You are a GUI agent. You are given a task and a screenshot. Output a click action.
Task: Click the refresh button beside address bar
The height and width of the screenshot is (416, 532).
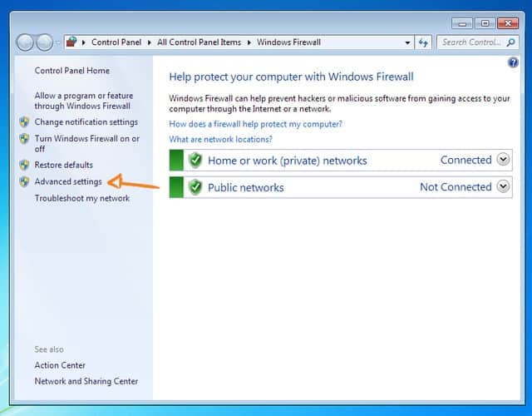pos(423,42)
